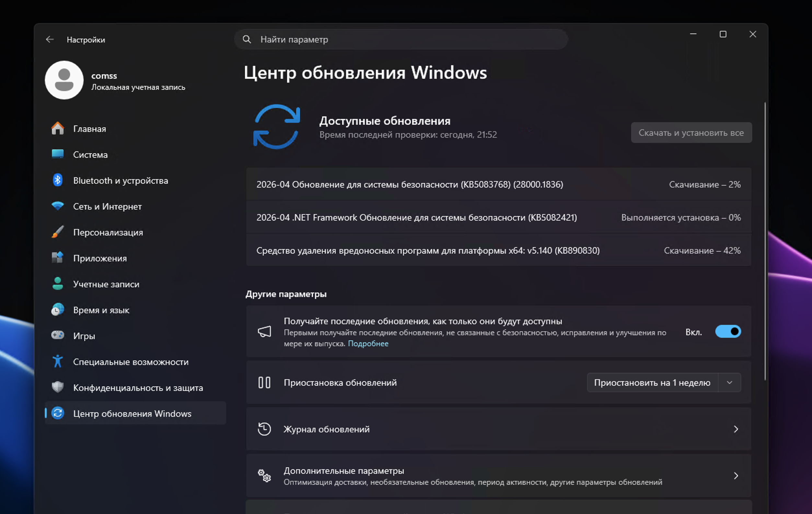Open Журнал обновлений via its chevron

pyautogui.click(x=736, y=429)
